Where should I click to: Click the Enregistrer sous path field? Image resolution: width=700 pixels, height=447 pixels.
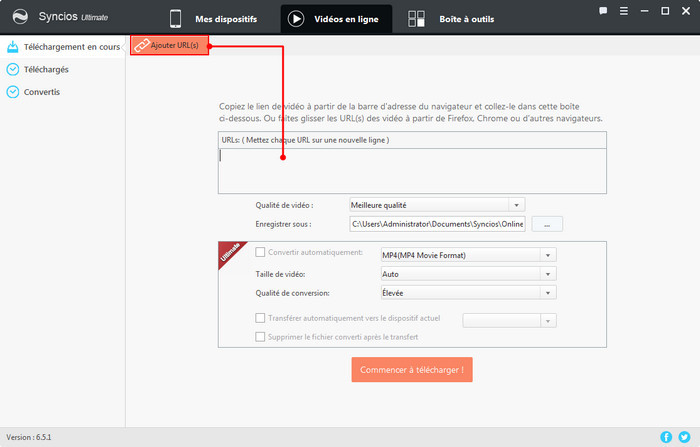tap(437, 224)
